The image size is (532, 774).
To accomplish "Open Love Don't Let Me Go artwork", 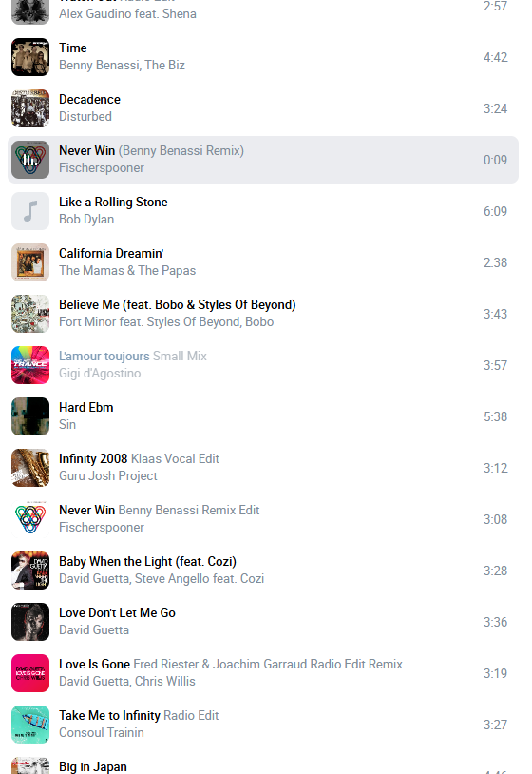I will [30, 622].
